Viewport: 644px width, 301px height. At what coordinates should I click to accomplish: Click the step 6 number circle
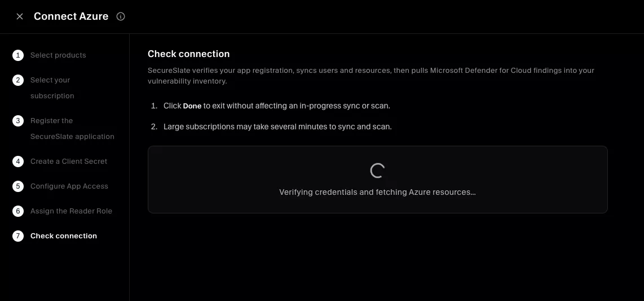pyautogui.click(x=17, y=211)
